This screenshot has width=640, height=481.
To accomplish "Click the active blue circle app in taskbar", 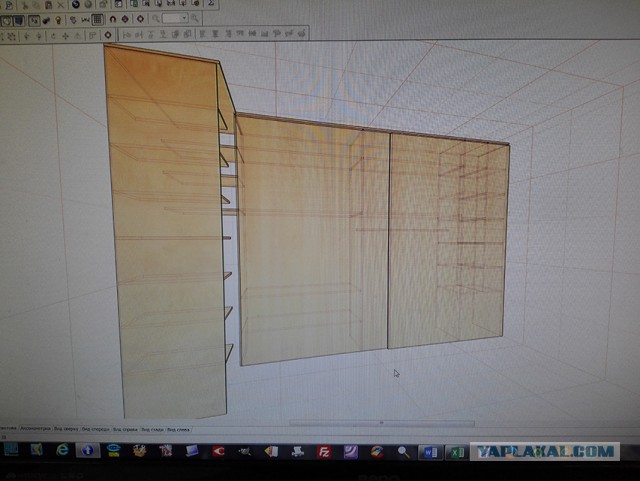I will (x=88, y=450).
